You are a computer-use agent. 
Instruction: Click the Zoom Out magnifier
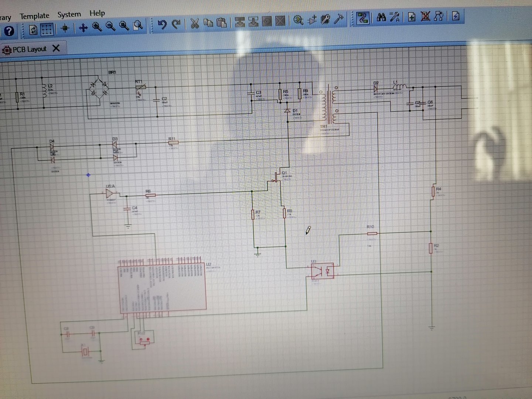(110, 26)
